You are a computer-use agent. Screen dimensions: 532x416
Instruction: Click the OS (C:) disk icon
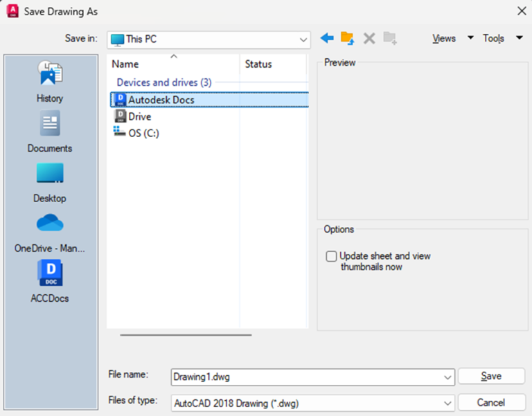pyautogui.click(x=119, y=132)
